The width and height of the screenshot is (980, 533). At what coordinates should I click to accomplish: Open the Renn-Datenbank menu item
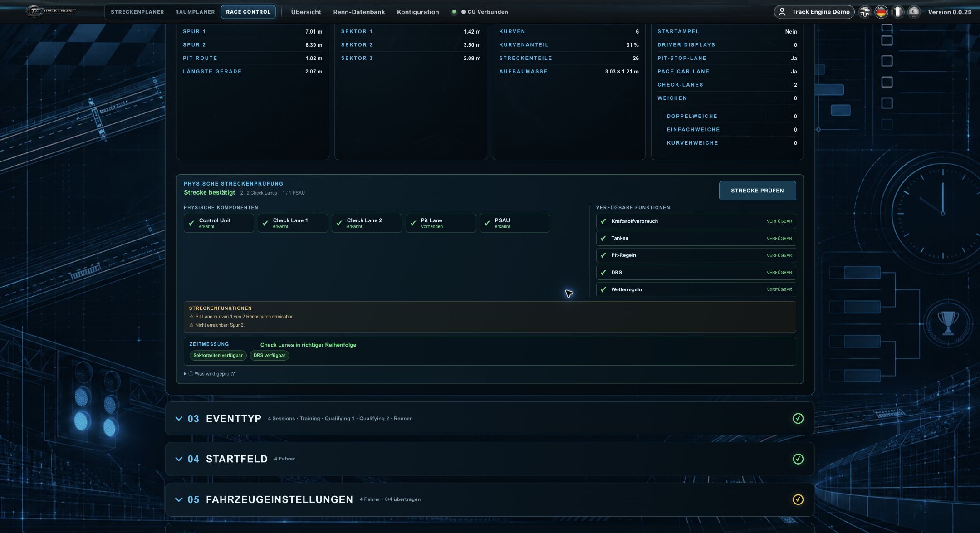pos(359,12)
